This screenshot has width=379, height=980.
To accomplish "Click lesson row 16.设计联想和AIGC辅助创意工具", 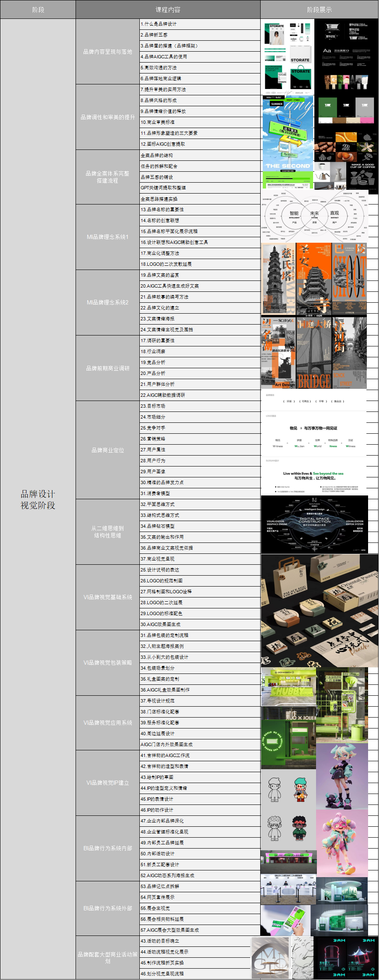I will (200, 242).
